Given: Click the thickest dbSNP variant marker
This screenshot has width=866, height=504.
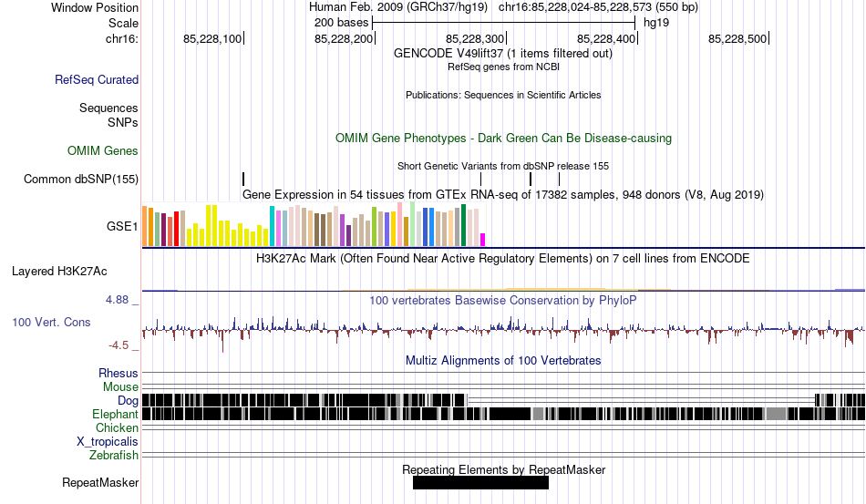Looking at the screenshot, I should [531, 179].
